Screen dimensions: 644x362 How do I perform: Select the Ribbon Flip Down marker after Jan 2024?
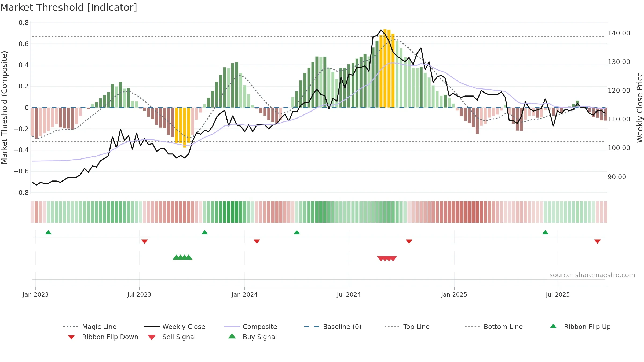pyautogui.click(x=257, y=242)
